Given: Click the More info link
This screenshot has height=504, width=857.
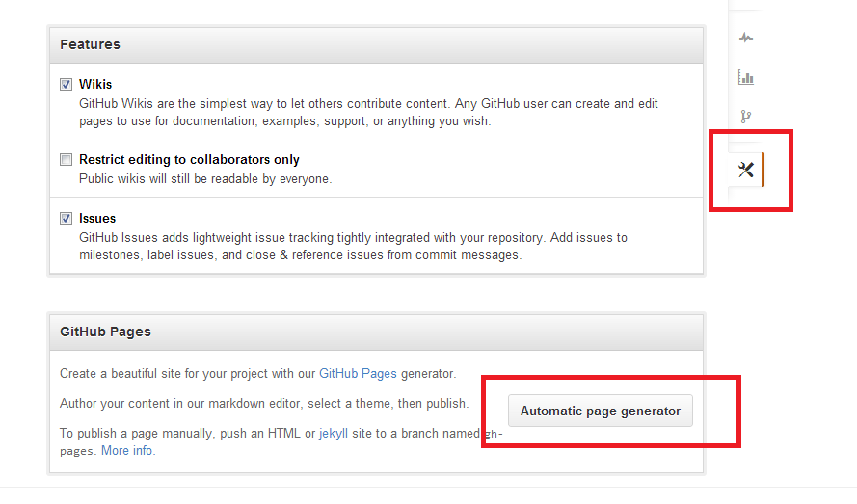Looking at the screenshot, I should coord(127,450).
